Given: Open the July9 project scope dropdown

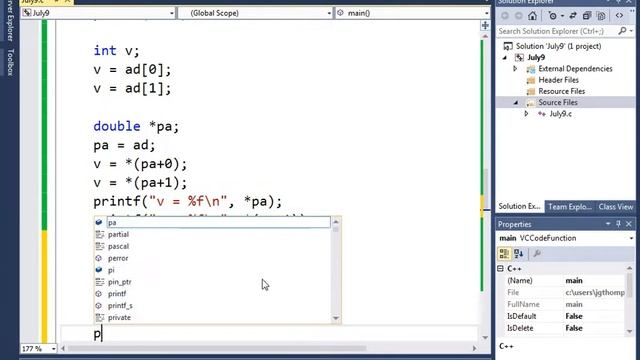Looking at the screenshot, I should pos(171,13).
